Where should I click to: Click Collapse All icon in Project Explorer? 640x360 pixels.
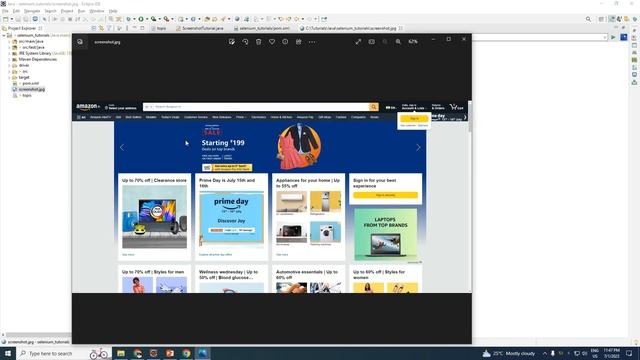(x=94, y=28)
